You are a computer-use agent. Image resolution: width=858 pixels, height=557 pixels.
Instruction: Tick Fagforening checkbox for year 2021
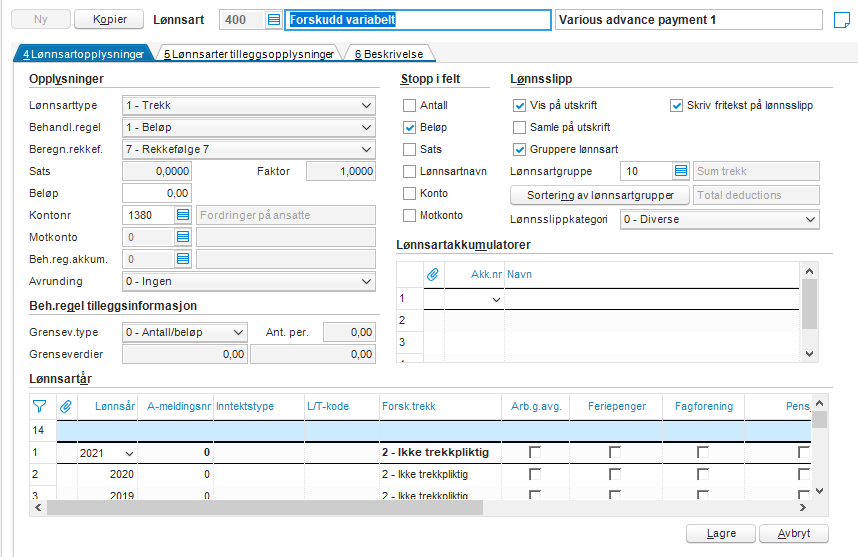pos(703,452)
